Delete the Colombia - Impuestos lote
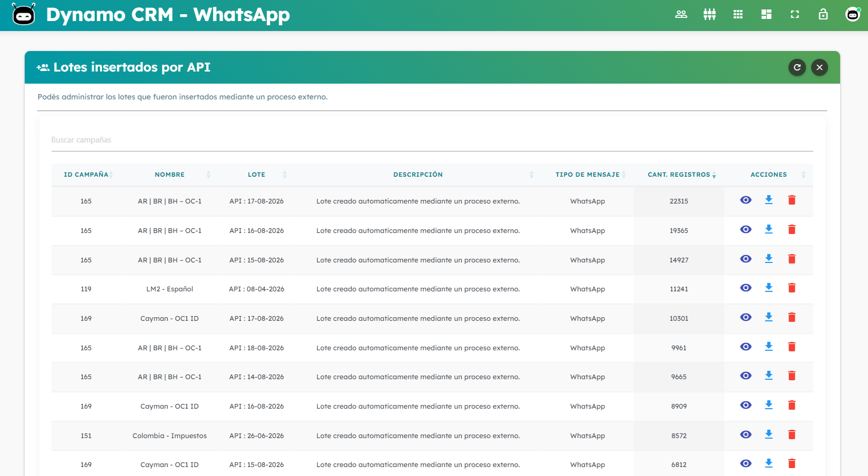 pos(792,435)
